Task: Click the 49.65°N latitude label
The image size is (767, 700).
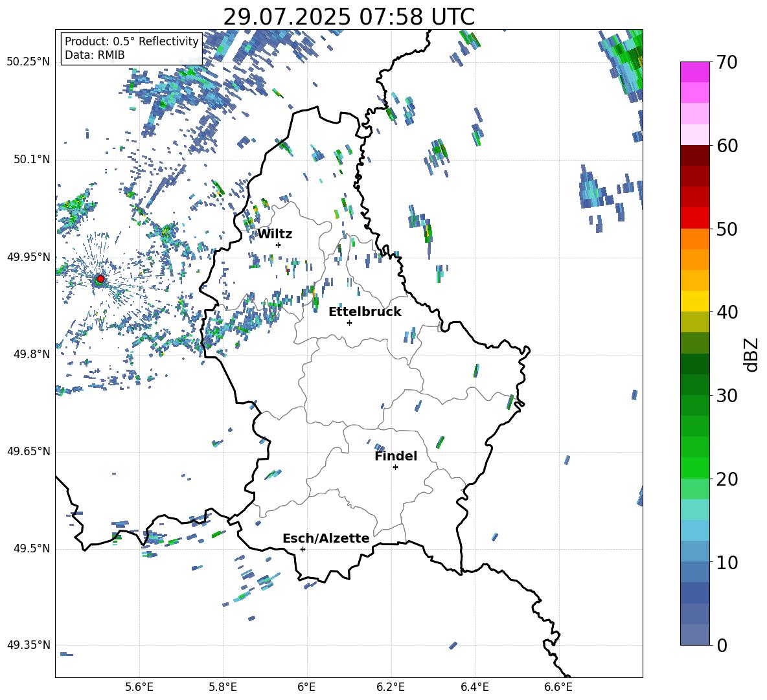Action: click(x=28, y=451)
